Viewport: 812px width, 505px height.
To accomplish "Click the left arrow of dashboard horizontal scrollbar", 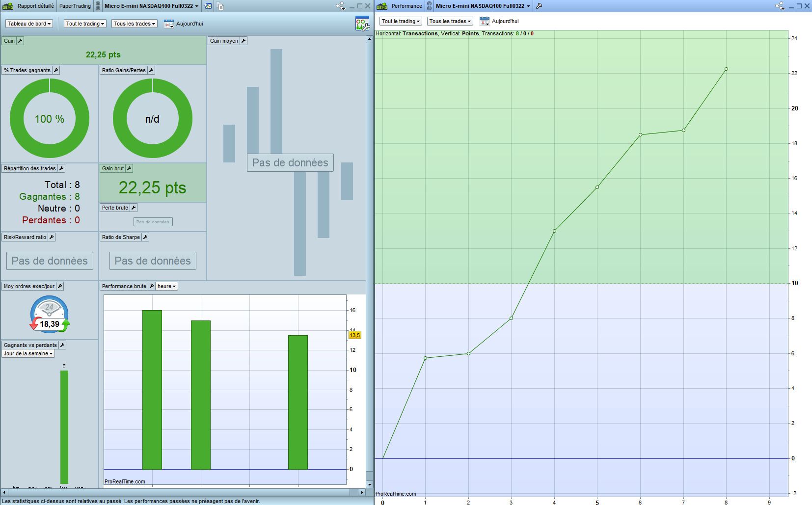I will click(x=4, y=492).
